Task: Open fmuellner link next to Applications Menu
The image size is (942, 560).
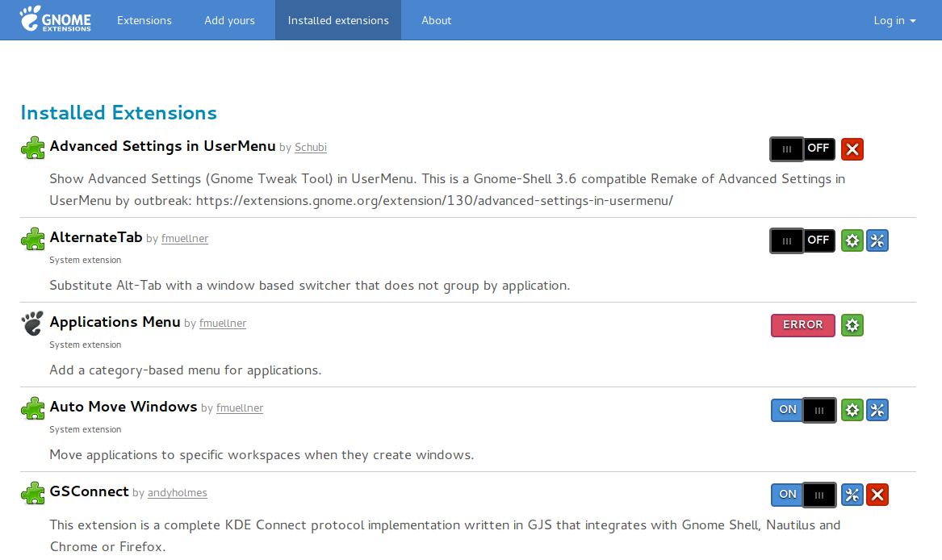Action: (x=223, y=324)
